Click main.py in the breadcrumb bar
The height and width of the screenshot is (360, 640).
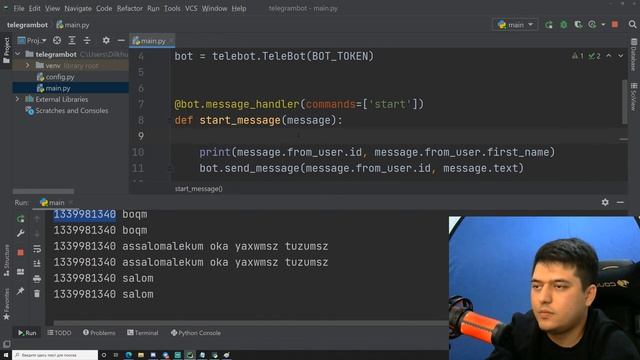pyautogui.click(x=73, y=25)
